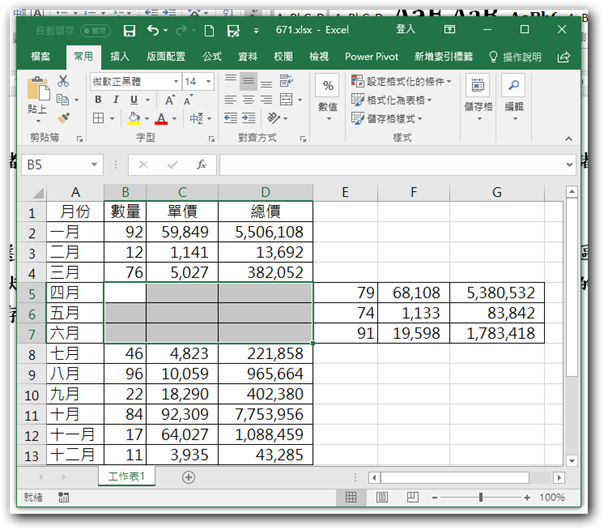Decrease the indent
604x530 pixels.
pyautogui.click(x=231, y=118)
